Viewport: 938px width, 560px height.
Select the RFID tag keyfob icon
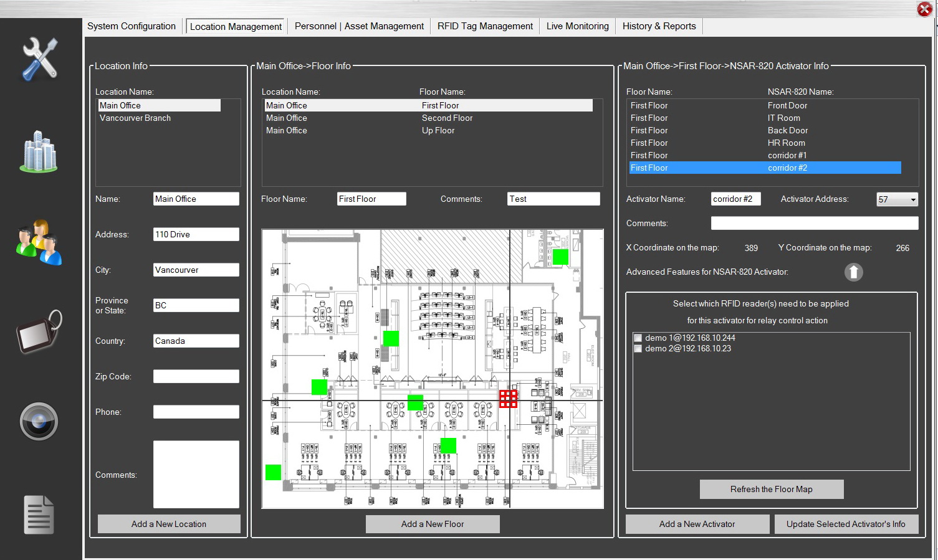tap(39, 333)
